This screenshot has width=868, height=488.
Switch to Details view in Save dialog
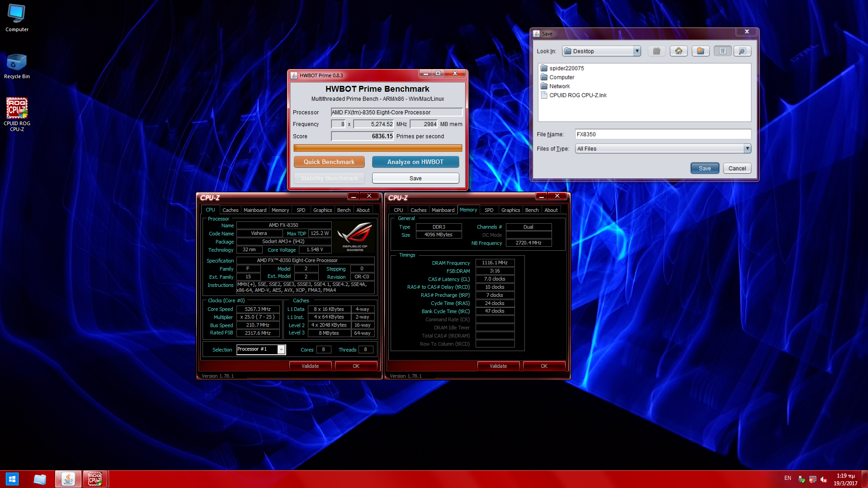pos(742,51)
